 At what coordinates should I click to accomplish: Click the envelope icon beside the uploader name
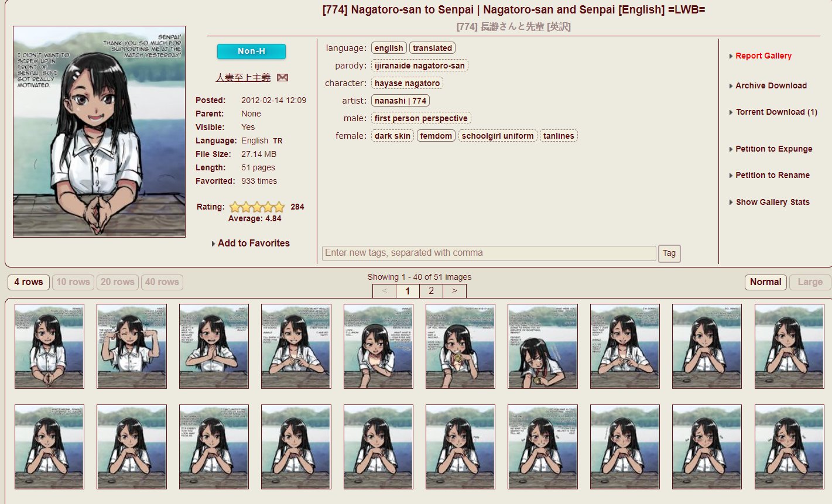click(x=282, y=77)
